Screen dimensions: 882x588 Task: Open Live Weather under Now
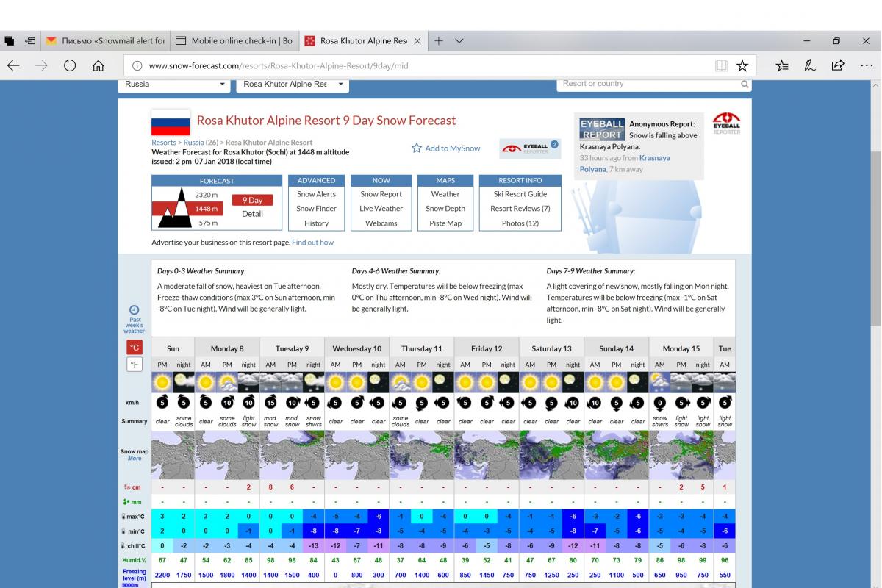[381, 209]
